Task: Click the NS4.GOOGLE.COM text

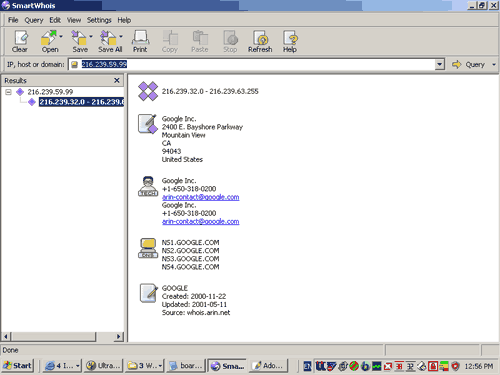Action: tap(190, 267)
